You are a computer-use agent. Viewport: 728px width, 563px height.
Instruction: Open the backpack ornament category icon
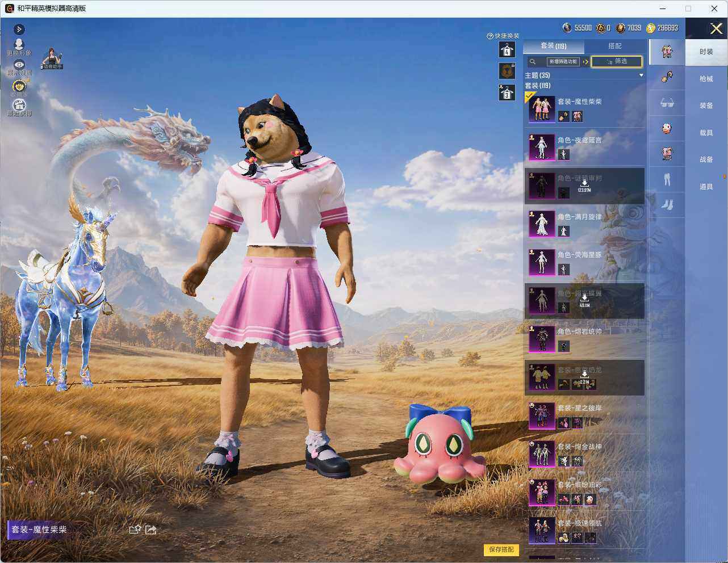click(667, 77)
